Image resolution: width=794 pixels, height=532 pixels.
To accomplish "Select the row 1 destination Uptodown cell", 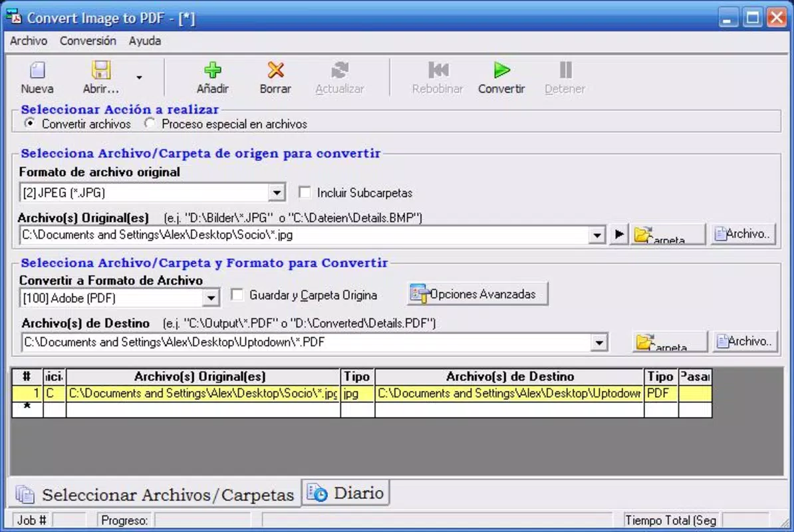I will [x=509, y=393].
